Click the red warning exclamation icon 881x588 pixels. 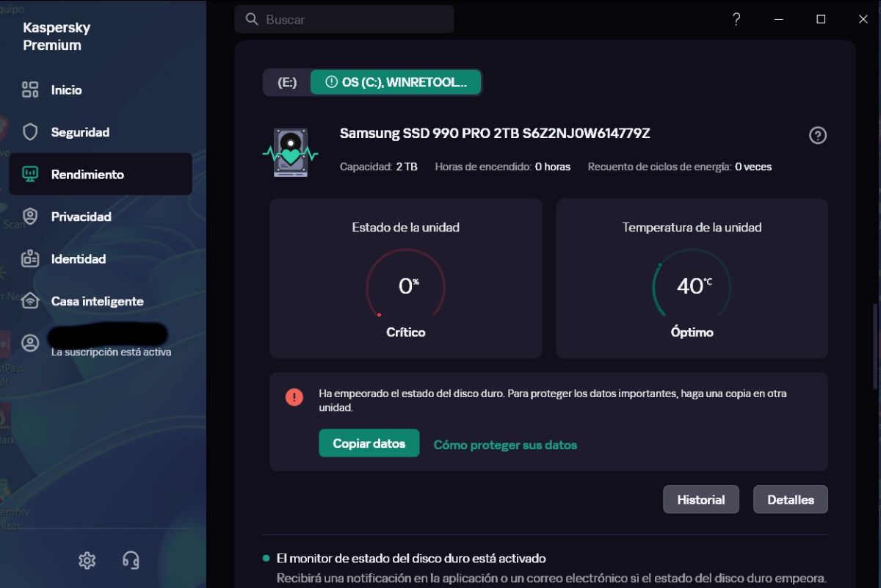point(294,397)
